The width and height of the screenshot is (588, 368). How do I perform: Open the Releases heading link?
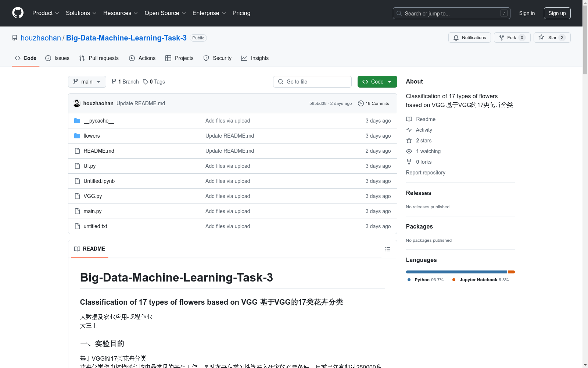pyautogui.click(x=419, y=193)
